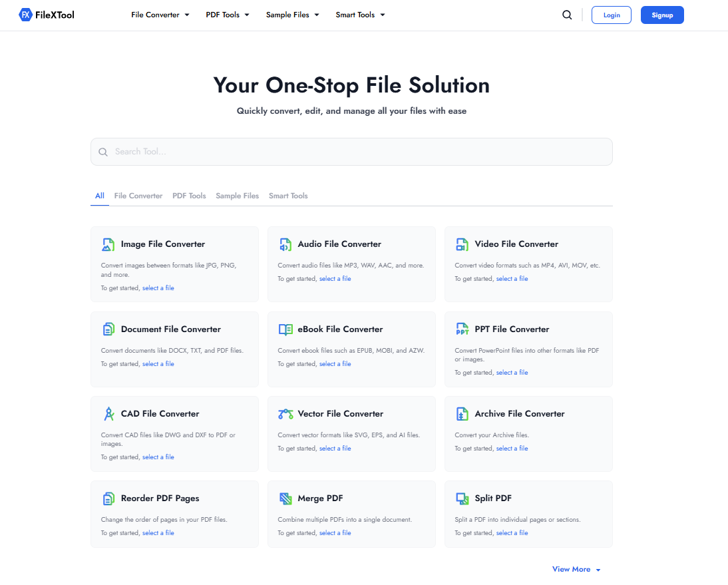Viewport: 728px width, 585px height.
Task: Click the FileXTool logo icon
Action: [x=26, y=14]
